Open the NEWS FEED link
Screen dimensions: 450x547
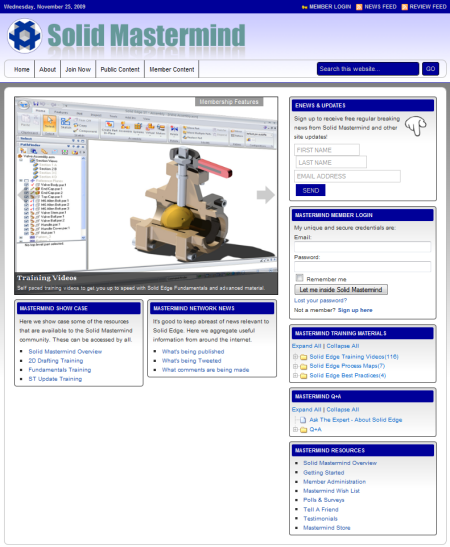pos(381,7)
